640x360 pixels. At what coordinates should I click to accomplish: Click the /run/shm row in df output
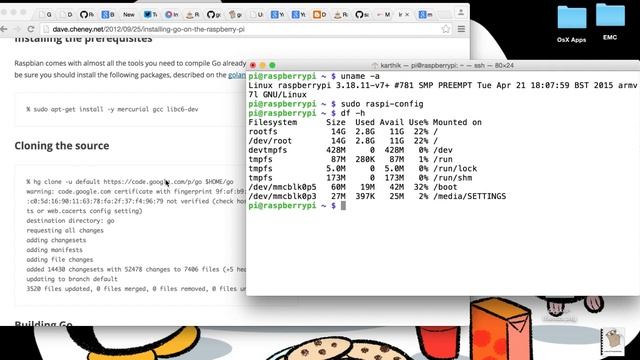[360, 178]
